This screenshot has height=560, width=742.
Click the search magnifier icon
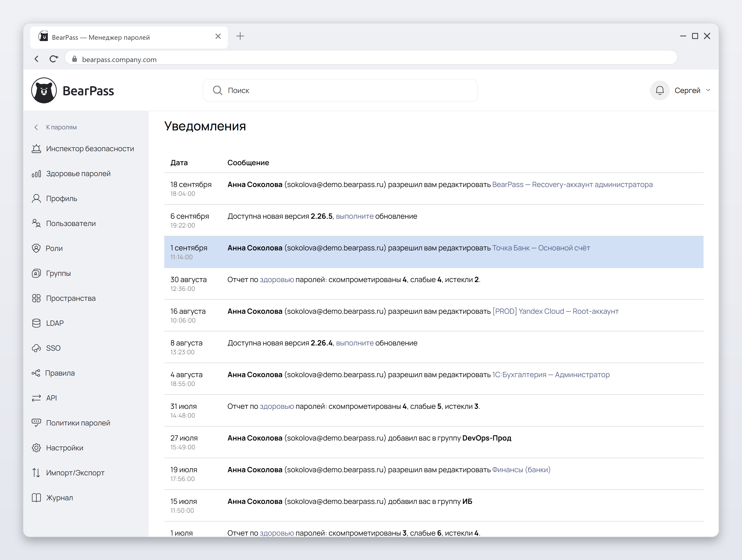tap(217, 90)
